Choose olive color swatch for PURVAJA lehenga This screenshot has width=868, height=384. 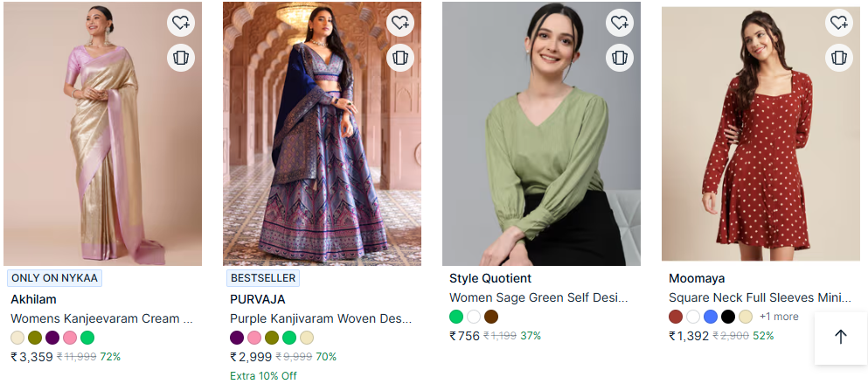tap(272, 338)
